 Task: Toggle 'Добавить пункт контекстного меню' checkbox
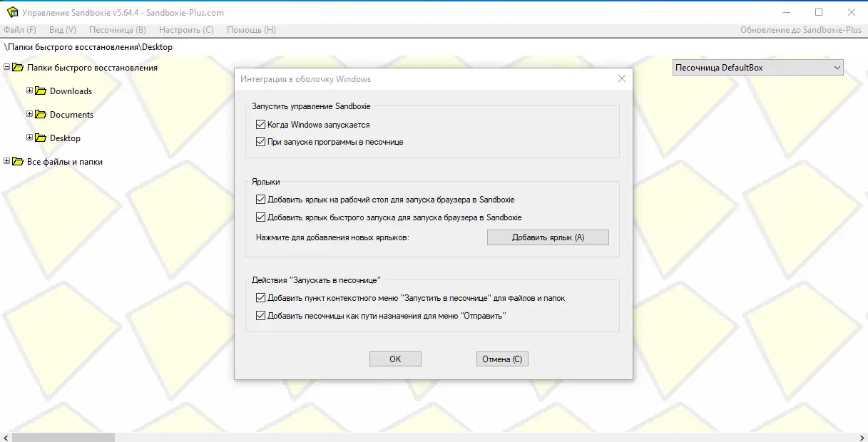260,298
